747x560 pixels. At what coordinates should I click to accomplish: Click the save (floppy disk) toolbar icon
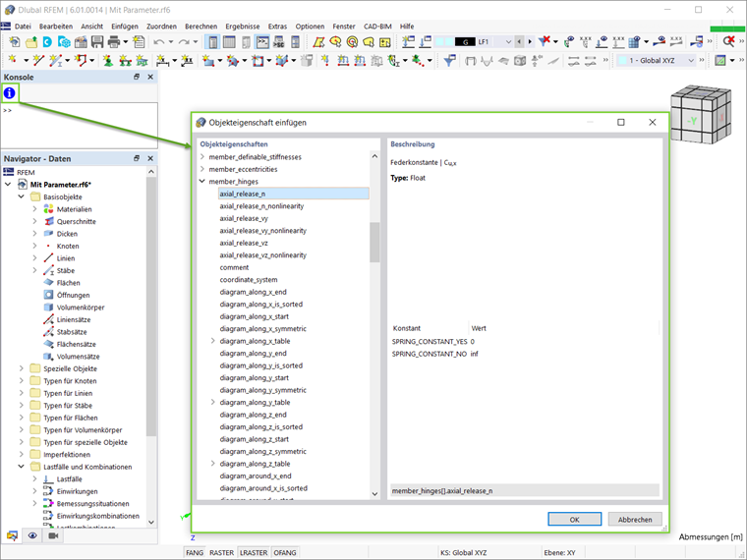(x=97, y=42)
